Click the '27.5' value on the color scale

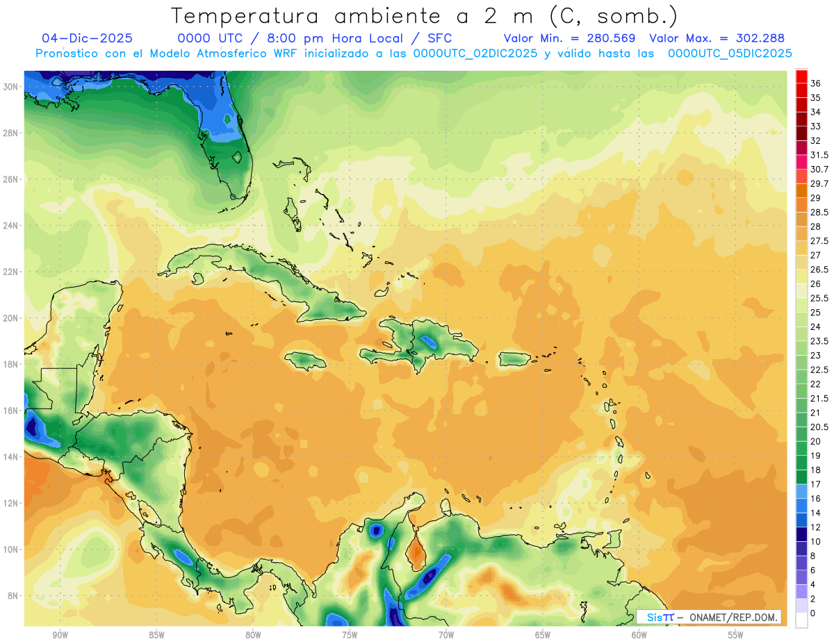[819, 240]
